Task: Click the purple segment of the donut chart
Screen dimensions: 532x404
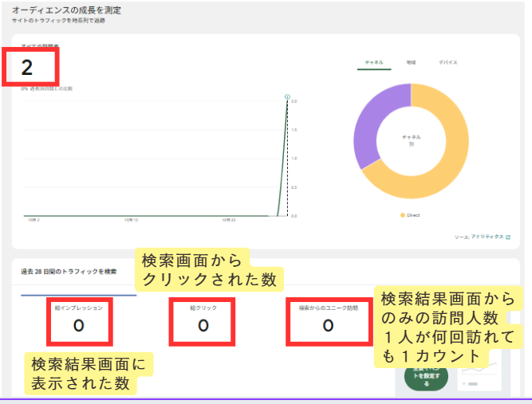Action: [x=369, y=127]
